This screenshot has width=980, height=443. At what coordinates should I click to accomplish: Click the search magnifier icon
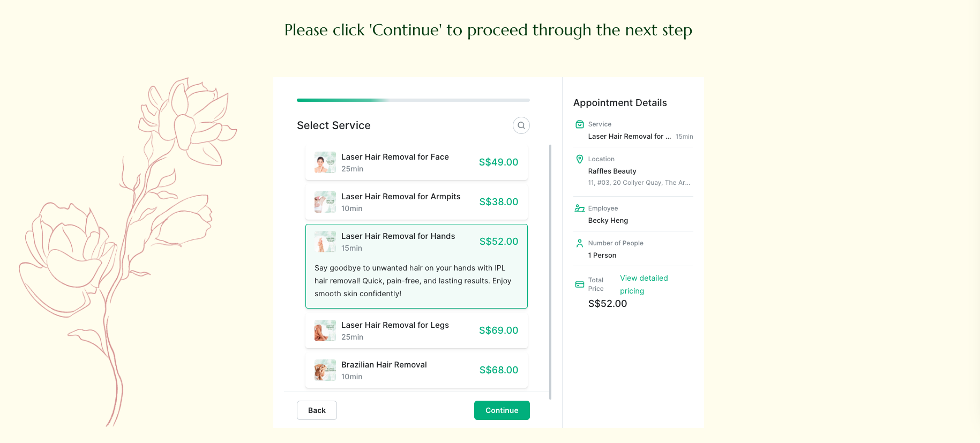point(521,125)
